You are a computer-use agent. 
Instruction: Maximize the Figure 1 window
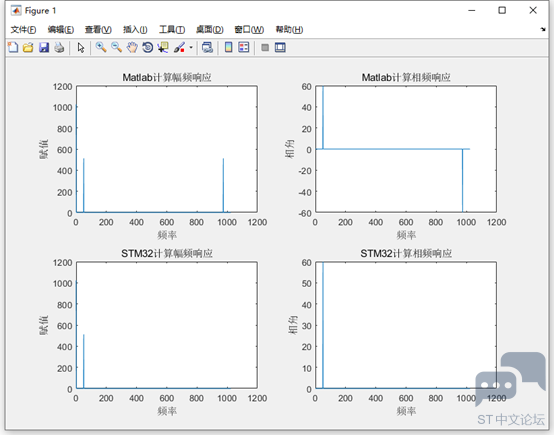[x=502, y=10]
